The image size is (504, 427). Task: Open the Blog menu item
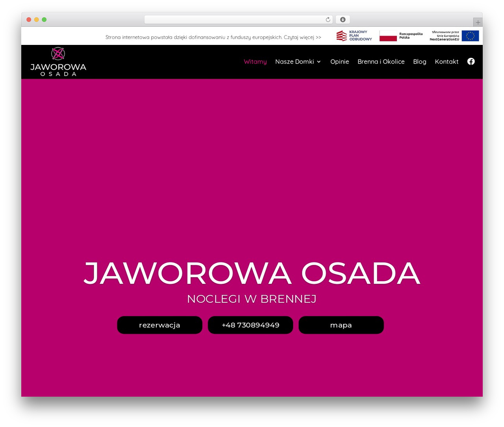[x=419, y=61]
